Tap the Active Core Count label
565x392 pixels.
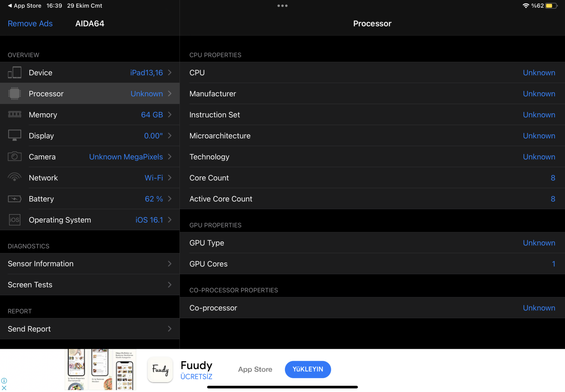click(x=221, y=199)
